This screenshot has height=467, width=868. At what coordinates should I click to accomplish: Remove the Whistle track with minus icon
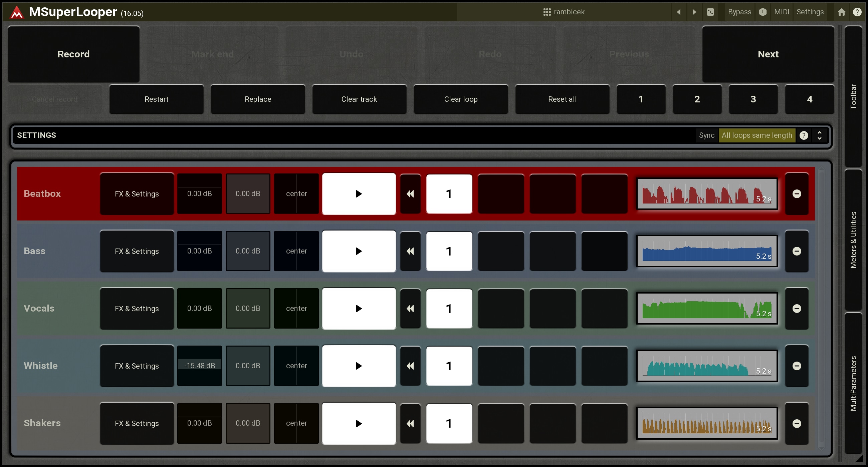pyautogui.click(x=797, y=366)
